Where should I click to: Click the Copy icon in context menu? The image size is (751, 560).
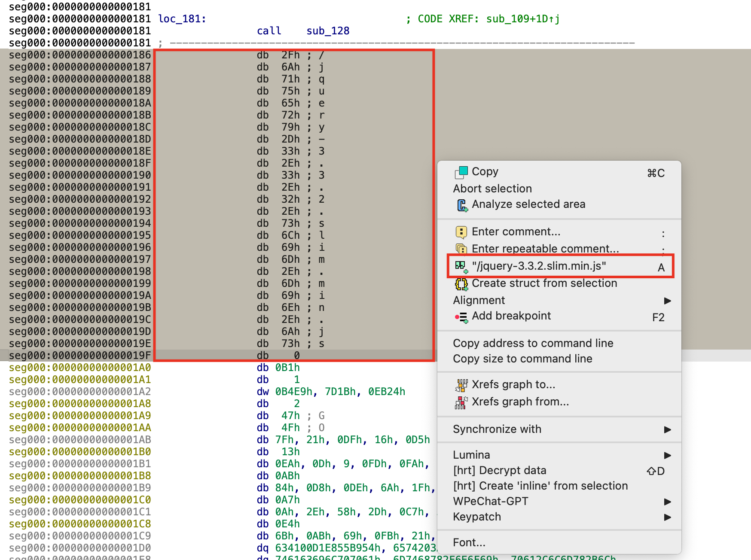pyautogui.click(x=461, y=172)
